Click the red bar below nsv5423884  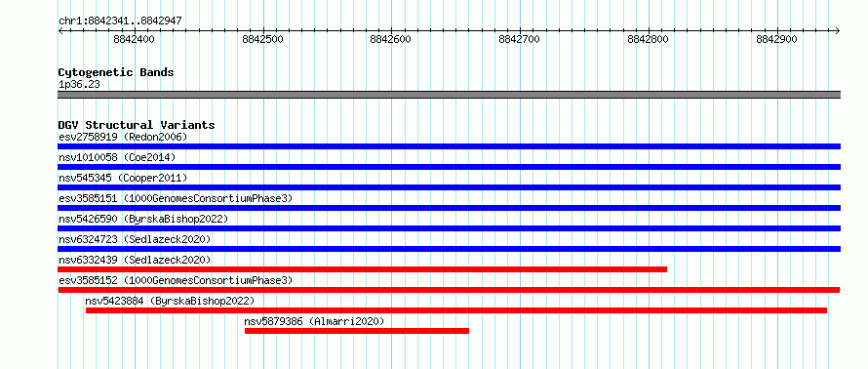tap(456, 310)
